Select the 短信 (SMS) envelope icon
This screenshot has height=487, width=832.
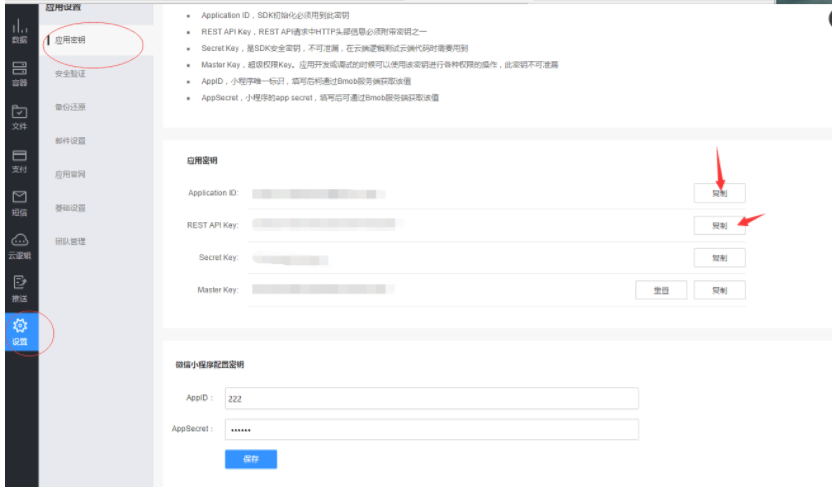pyautogui.click(x=19, y=203)
